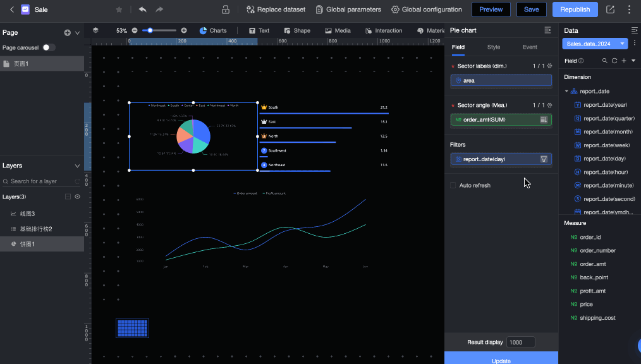Click the lock icon in top bar
The height and width of the screenshot is (364, 641).
(226, 9)
